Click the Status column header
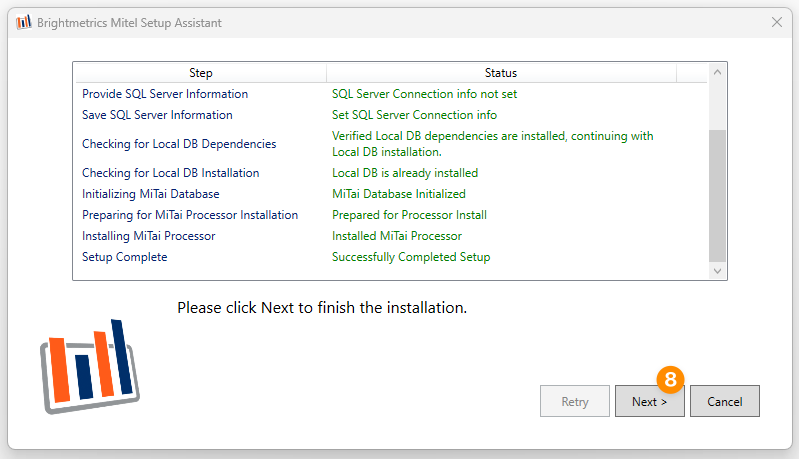Image resolution: width=799 pixels, height=459 pixels. coord(501,73)
